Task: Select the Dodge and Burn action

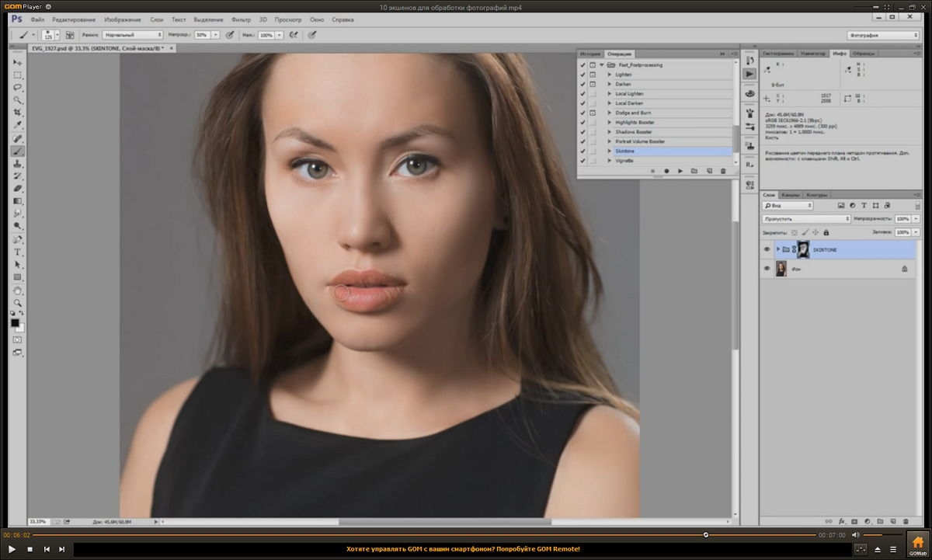Action: click(x=633, y=113)
